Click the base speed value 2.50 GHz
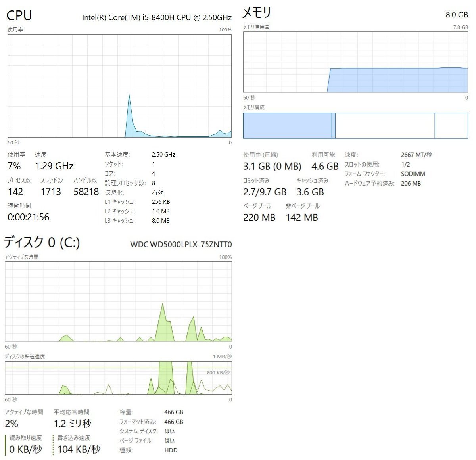The height and width of the screenshot is (460, 476). point(163,155)
